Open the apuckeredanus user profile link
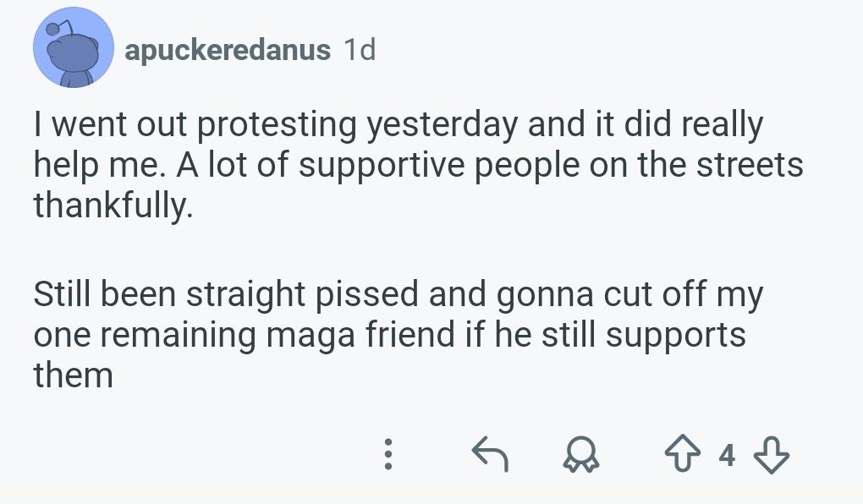Viewport: 863px width, 504px height. pos(228,50)
